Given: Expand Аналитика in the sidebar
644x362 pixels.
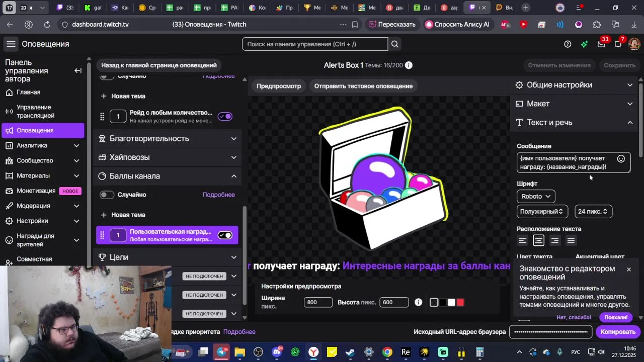Looking at the screenshot, I should [43, 146].
